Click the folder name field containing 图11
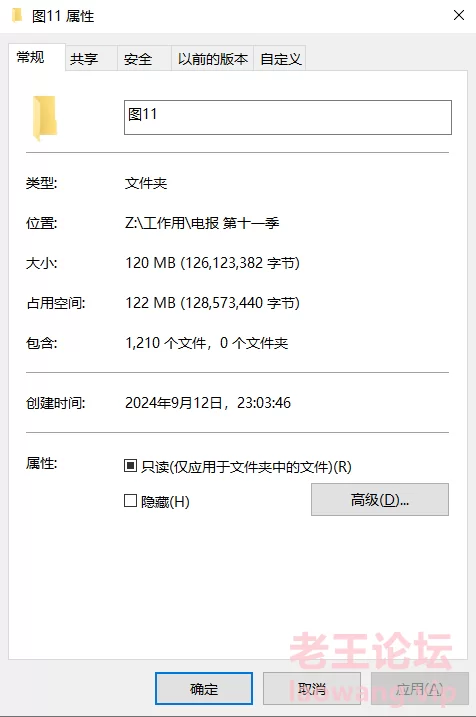 (288, 118)
